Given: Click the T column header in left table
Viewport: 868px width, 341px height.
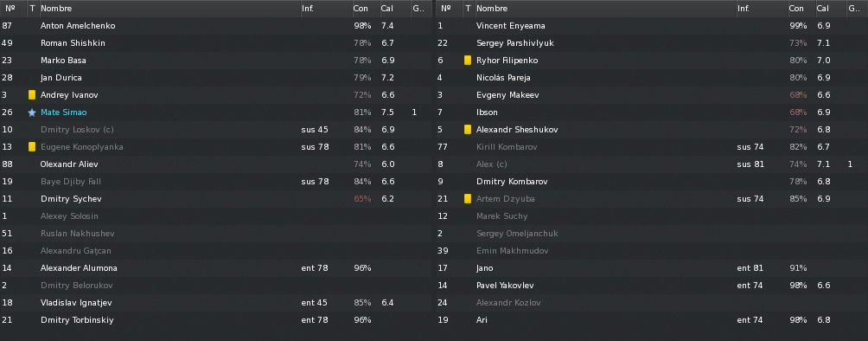Looking at the screenshot, I should (33, 9).
